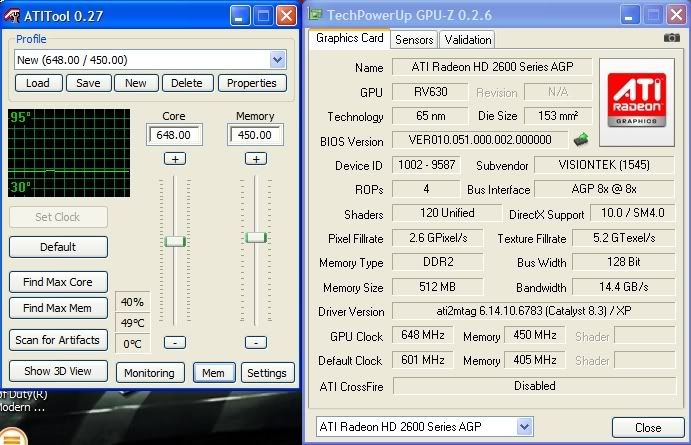Click the Core clock input field 648.00
This screenshot has height=445, width=691.
(175, 135)
